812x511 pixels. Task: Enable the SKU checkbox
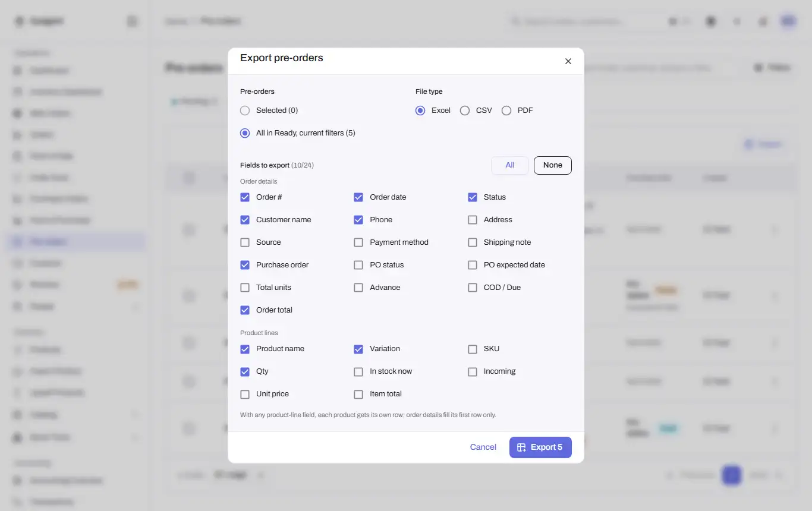(x=473, y=349)
